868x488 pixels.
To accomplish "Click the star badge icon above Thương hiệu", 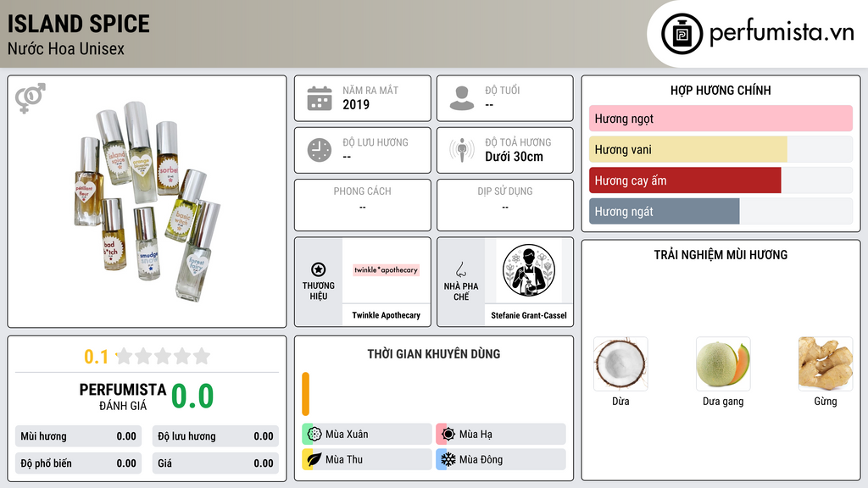I will coord(319,269).
